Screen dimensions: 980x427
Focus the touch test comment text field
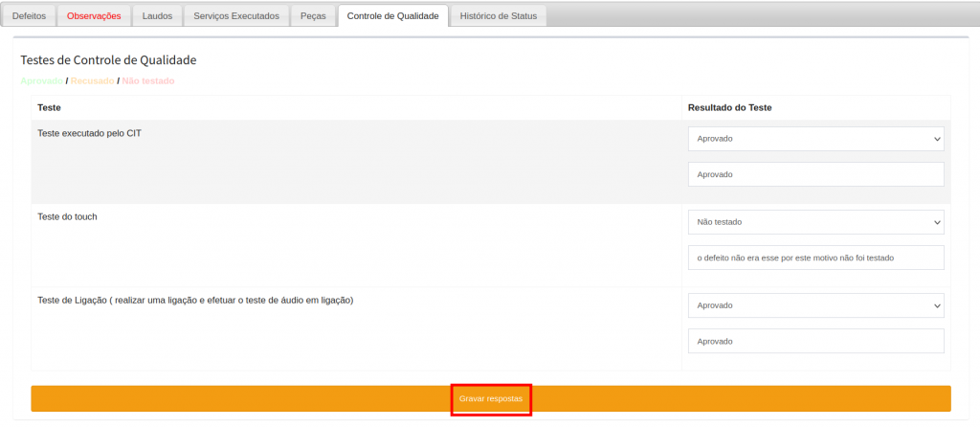tap(815, 258)
